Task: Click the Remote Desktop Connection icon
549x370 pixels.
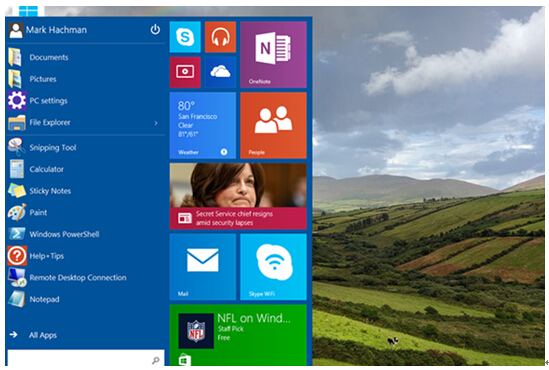Action: coord(17,277)
